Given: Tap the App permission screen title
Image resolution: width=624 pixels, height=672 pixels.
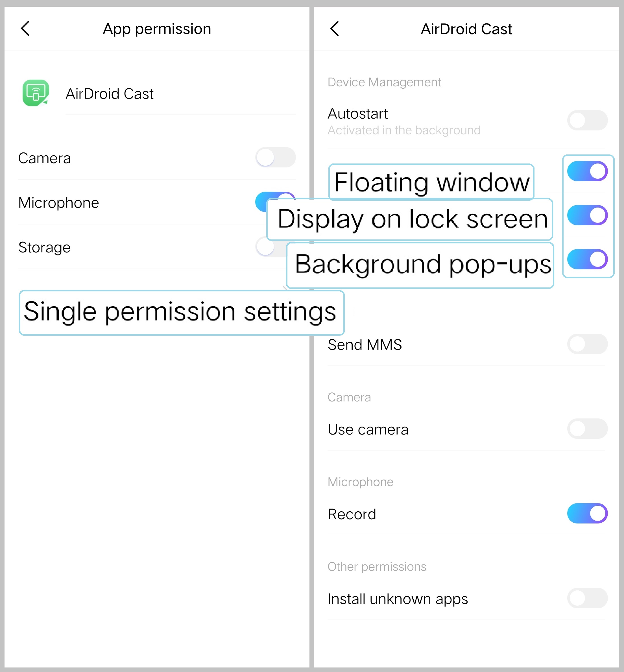Looking at the screenshot, I should click(x=157, y=28).
